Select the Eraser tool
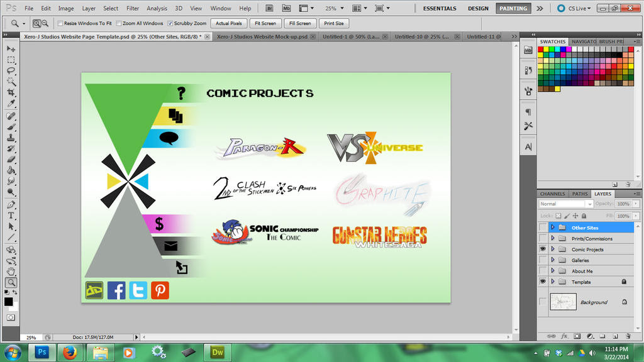This screenshot has width=644, height=362. pyautogui.click(x=11, y=159)
